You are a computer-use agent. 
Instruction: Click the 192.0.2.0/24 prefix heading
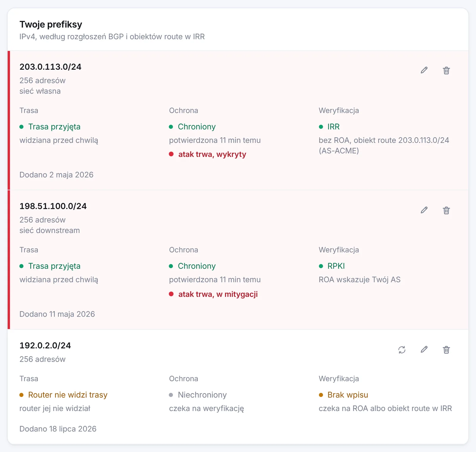(45, 346)
